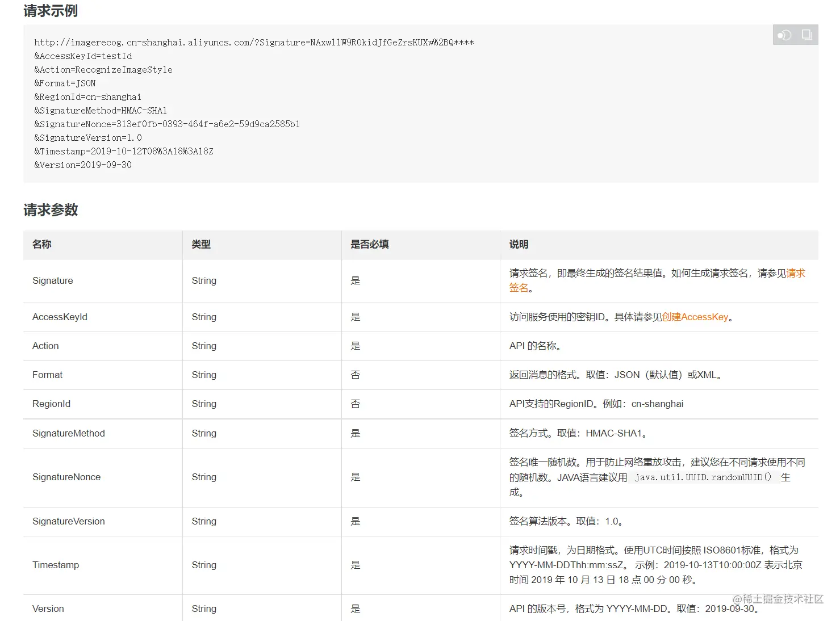840x621 pixels.
Task: Click the Version parameter name cell
Action: click(x=48, y=608)
